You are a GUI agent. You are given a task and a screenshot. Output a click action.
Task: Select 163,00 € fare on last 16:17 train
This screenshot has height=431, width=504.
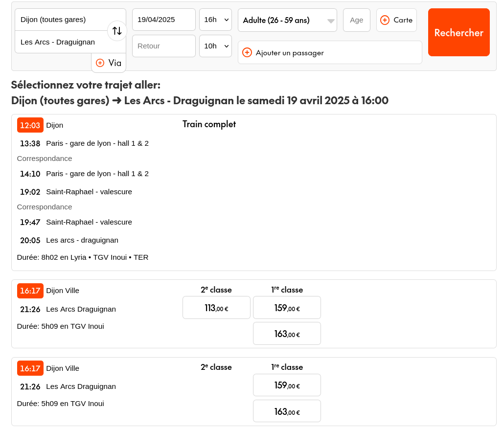(287, 411)
